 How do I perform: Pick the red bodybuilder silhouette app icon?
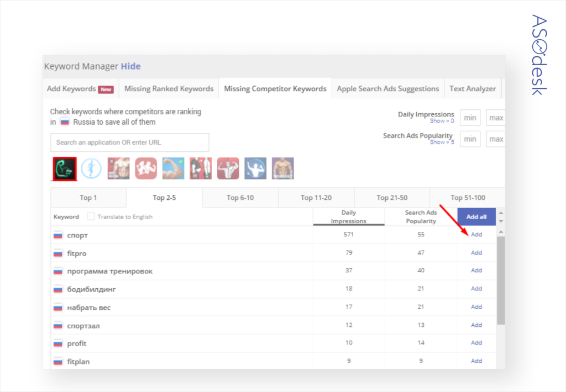tap(228, 168)
